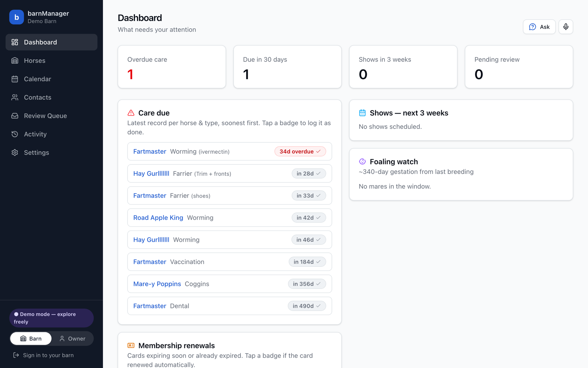
Task: Click the Membership renewals card icon
Action: pyautogui.click(x=131, y=346)
